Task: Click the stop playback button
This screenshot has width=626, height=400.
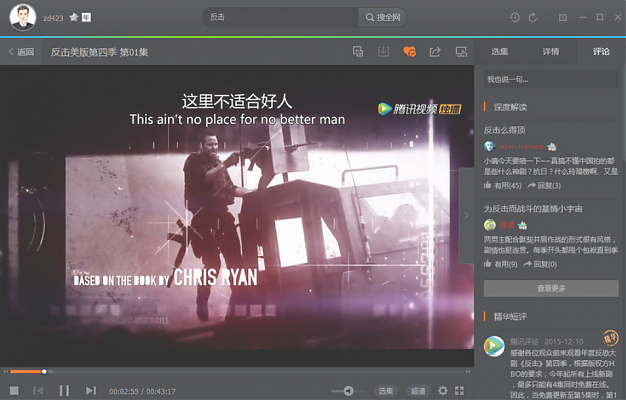Action: coord(14,390)
